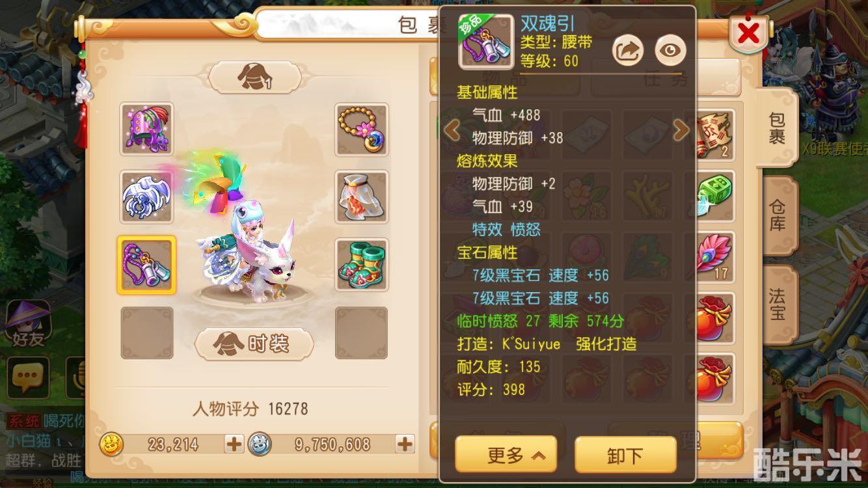Add gold coins with plus button
This screenshot has width=868, height=488.
click(234, 444)
